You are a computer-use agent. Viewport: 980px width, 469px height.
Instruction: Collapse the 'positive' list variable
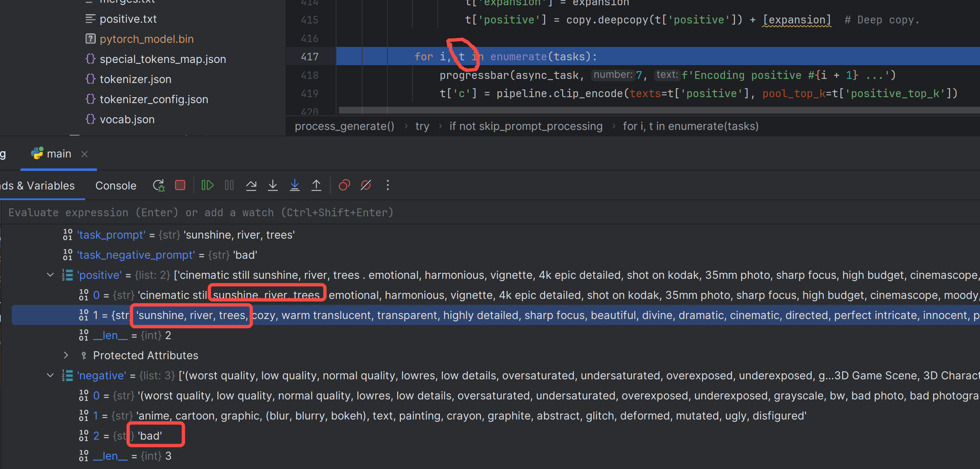click(x=50, y=275)
